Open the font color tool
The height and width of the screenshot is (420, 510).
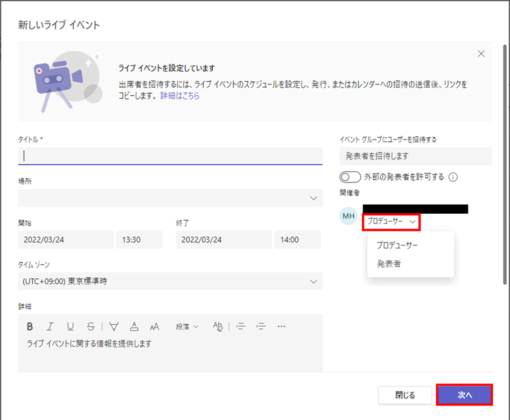(135, 326)
